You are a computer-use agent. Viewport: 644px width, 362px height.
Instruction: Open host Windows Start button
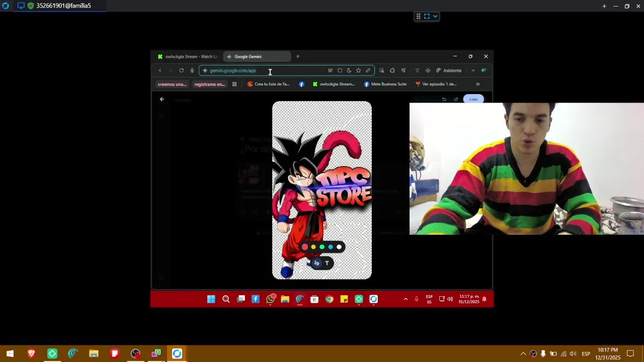10,353
